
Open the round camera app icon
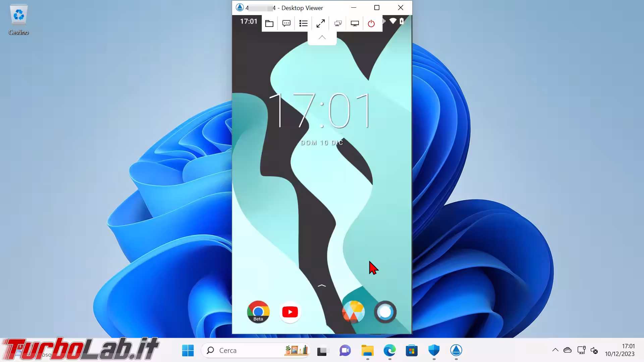pyautogui.click(x=385, y=312)
